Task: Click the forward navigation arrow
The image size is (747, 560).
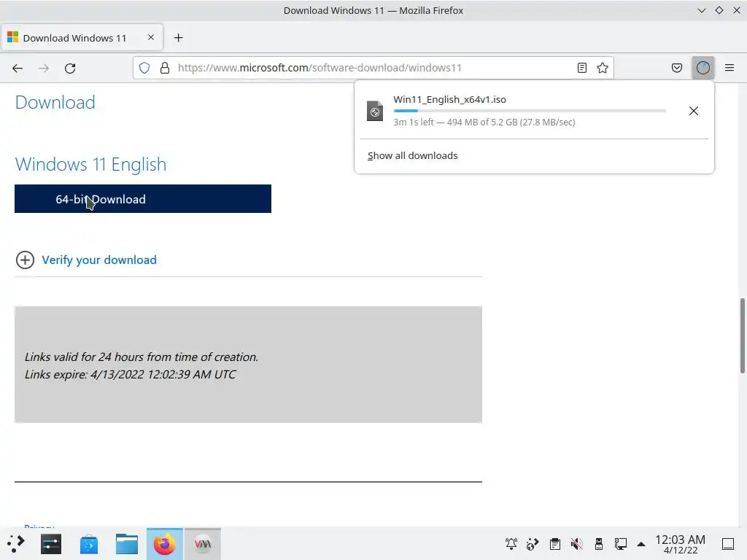Action: coord(44,68)
